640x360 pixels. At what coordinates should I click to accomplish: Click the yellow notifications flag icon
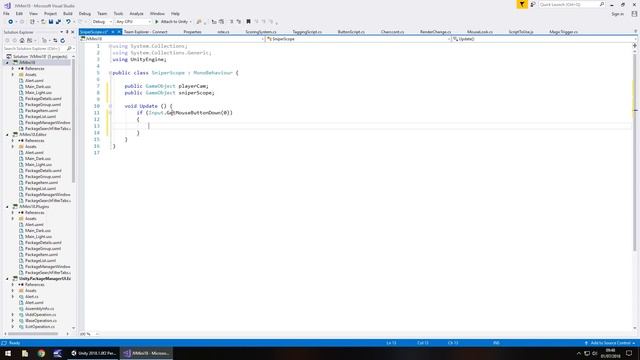(x=522, y=4)
